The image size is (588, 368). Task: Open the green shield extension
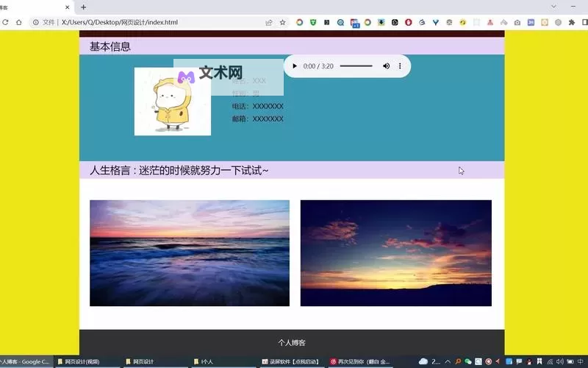click(x=313, y=23)
